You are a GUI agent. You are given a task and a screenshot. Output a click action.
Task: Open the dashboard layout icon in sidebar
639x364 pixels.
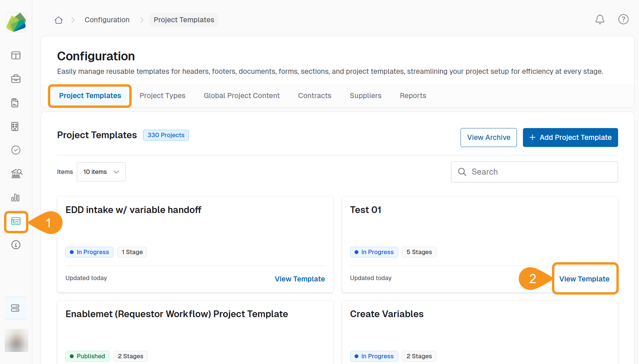[x=16, y=55]
